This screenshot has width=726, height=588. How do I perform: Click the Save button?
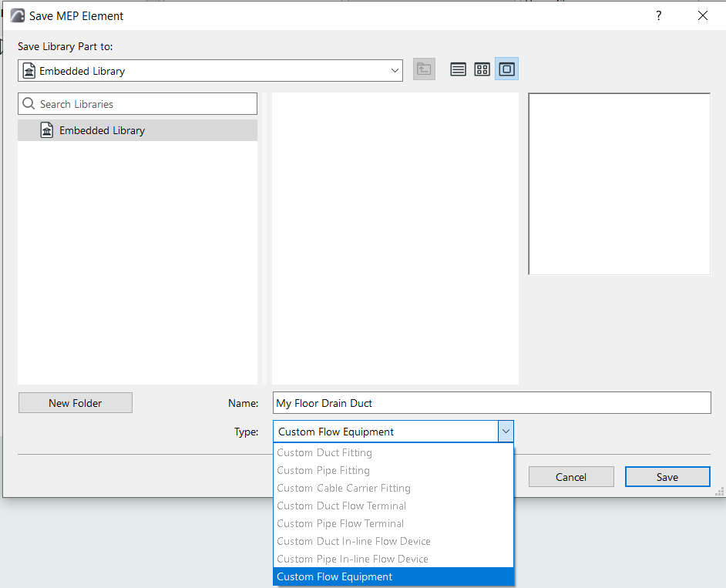[667, 477]
